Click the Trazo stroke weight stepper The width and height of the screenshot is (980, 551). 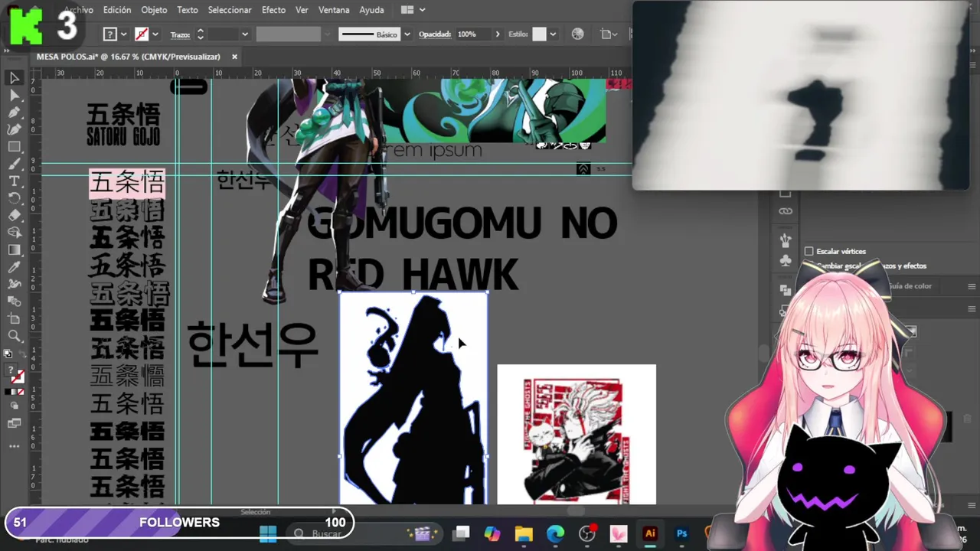point(200,34)
